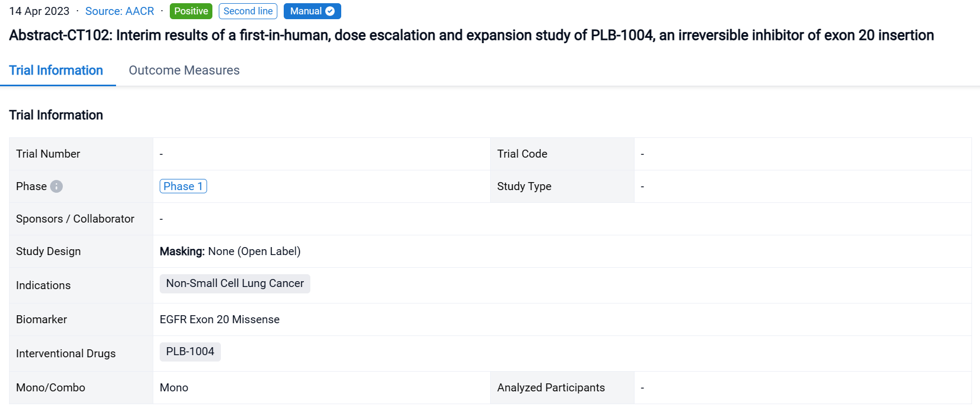Click the Phase 1 tag

tap(183, 186)
